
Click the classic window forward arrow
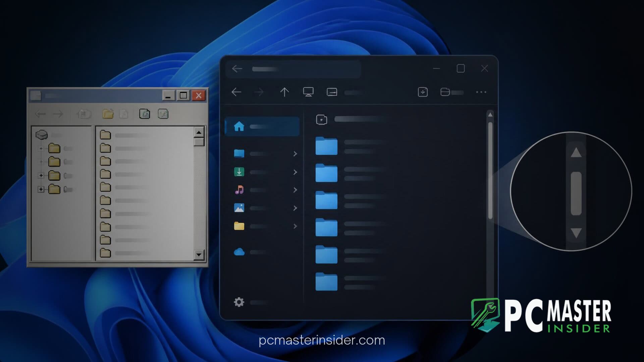tap(58, 114)
